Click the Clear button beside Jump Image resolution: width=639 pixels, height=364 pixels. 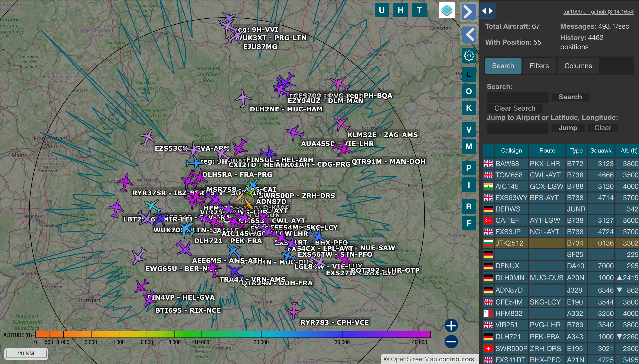[x=603, y=128]
